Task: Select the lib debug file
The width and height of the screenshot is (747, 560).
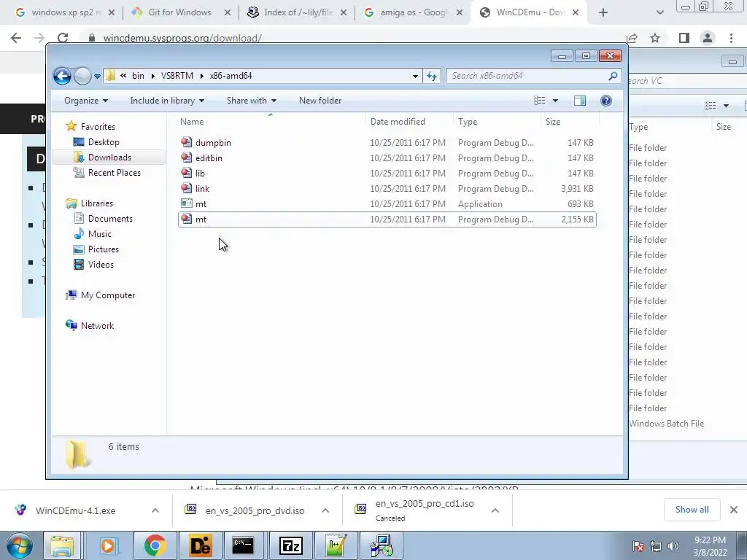Action: [x=387, y=173]
